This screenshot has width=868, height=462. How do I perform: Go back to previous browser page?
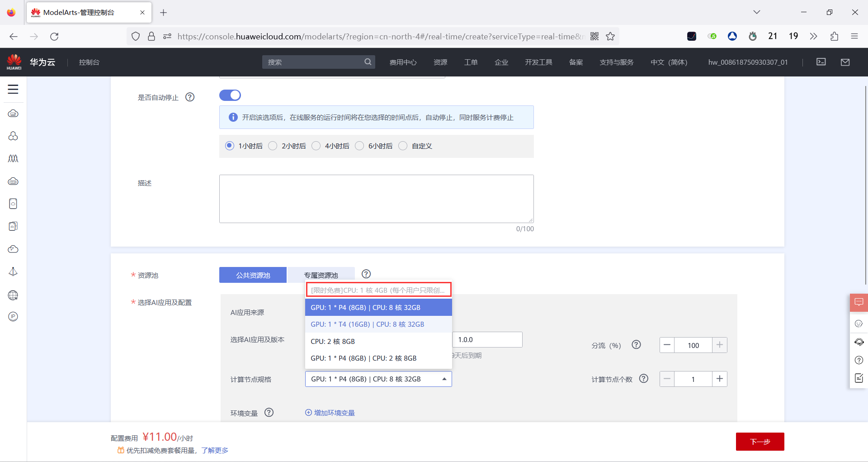[x=14, y=37]
